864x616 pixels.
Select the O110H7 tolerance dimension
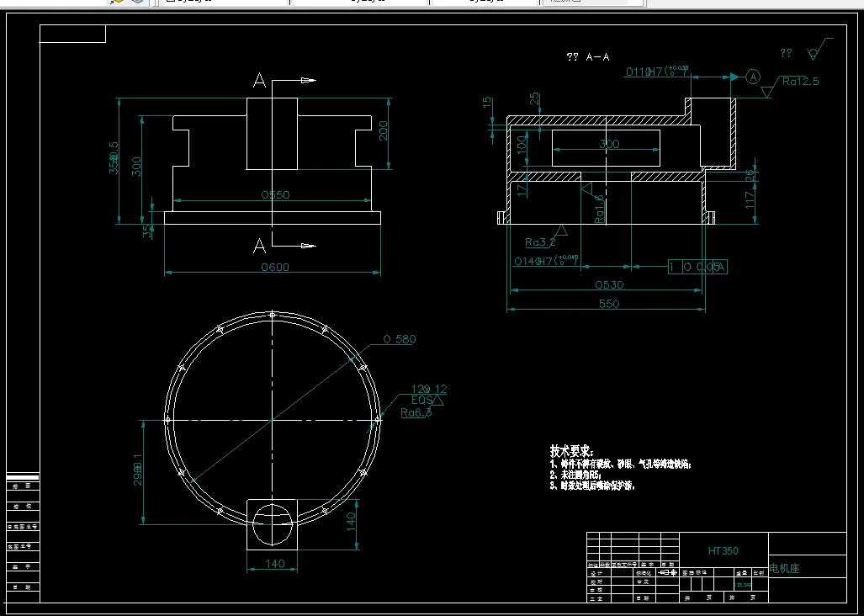(x=657, y=71)
